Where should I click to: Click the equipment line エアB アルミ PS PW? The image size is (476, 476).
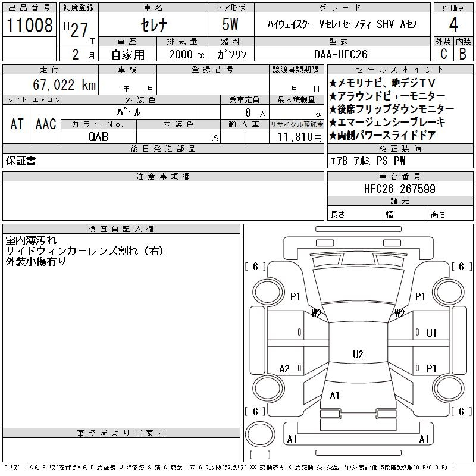tap(368, 161)
